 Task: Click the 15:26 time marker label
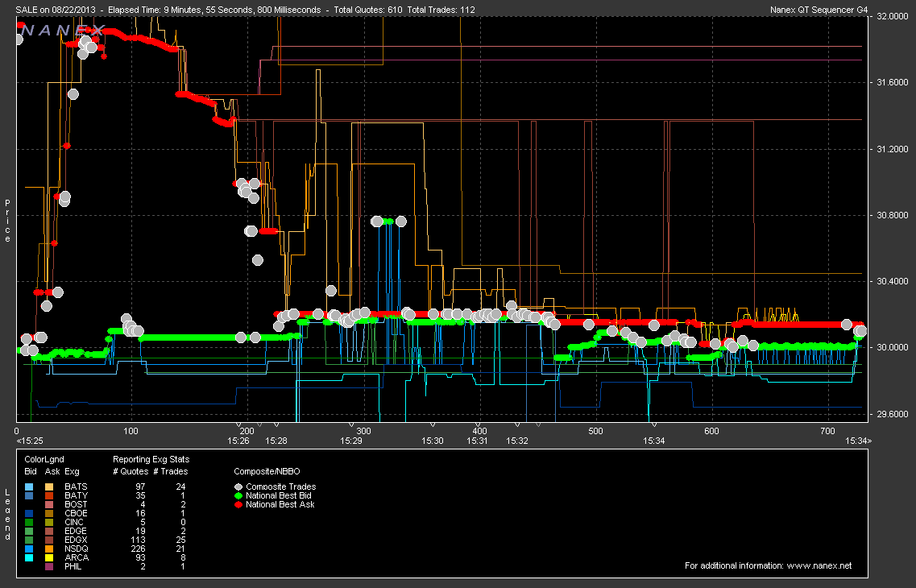tap(238, 441)
